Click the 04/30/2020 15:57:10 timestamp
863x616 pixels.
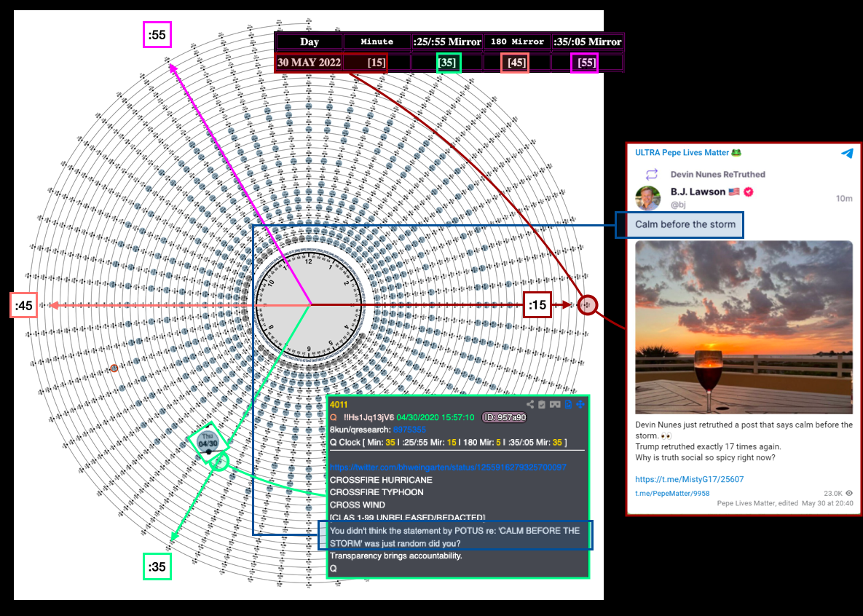pyautogui.click(x=436, y=417)
